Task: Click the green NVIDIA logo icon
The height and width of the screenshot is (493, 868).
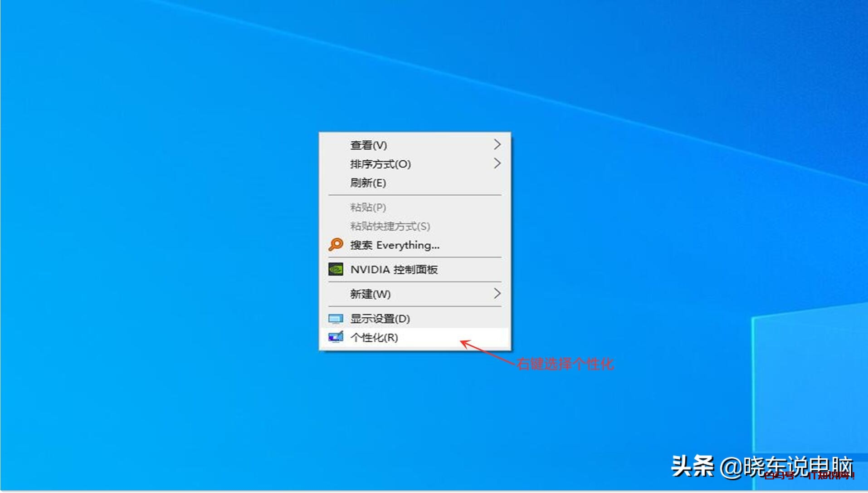Action: coord(336,269)
